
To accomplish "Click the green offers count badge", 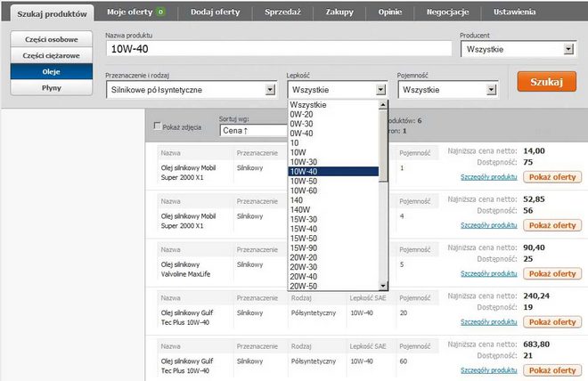I will (x=159, y=12).
